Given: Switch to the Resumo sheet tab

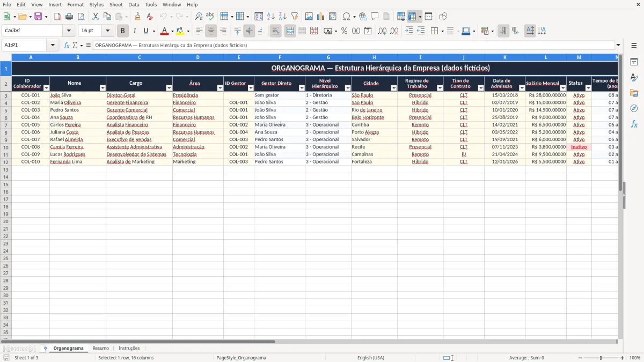Looking at the screenshot, I should [x=101, y=349].
